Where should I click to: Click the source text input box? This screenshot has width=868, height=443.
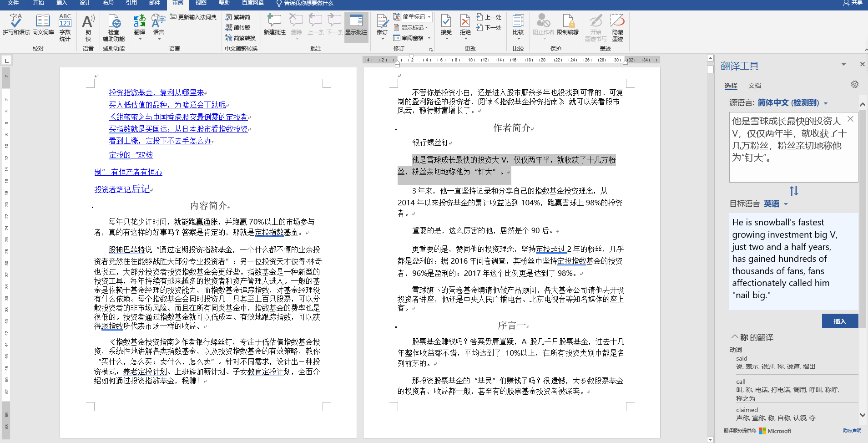pos(793,147)
